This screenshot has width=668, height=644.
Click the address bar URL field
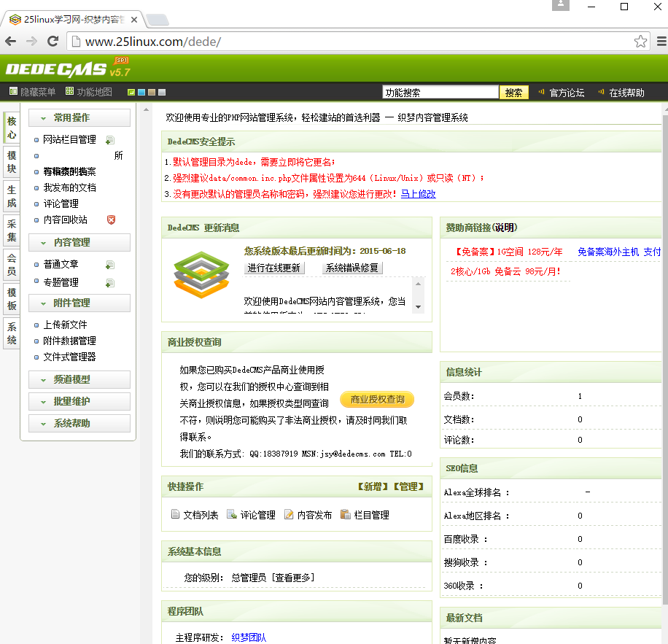coord(358,42)
